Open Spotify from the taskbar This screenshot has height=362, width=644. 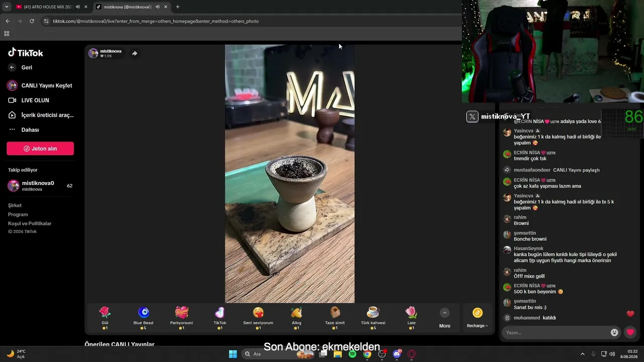pos(352,354)
